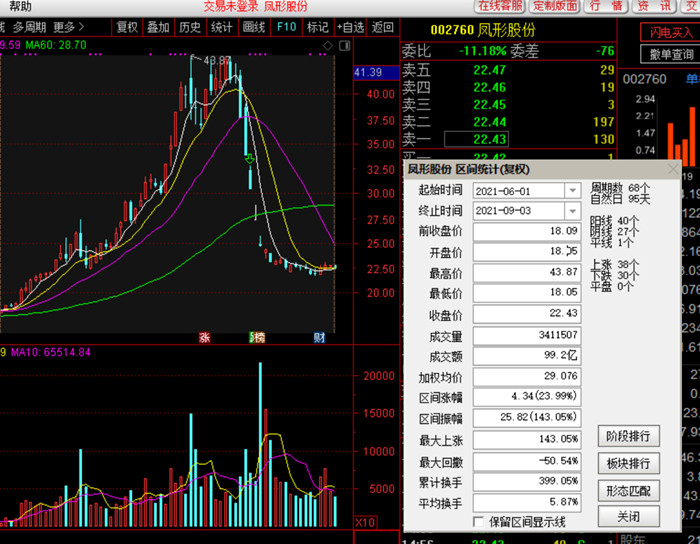Click the blue 财 marker under the chart
This screenshot has width=700, height=544.
[319, 338]
